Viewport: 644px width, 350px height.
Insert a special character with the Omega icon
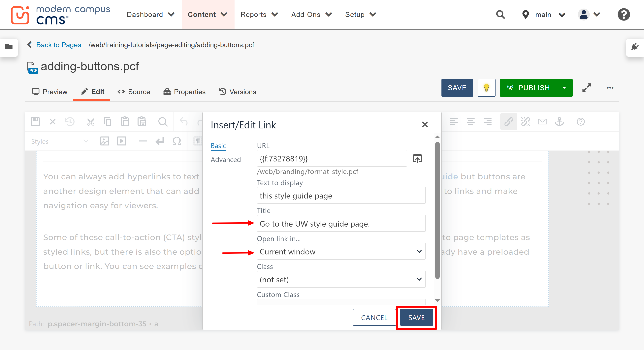pos(177,141)
